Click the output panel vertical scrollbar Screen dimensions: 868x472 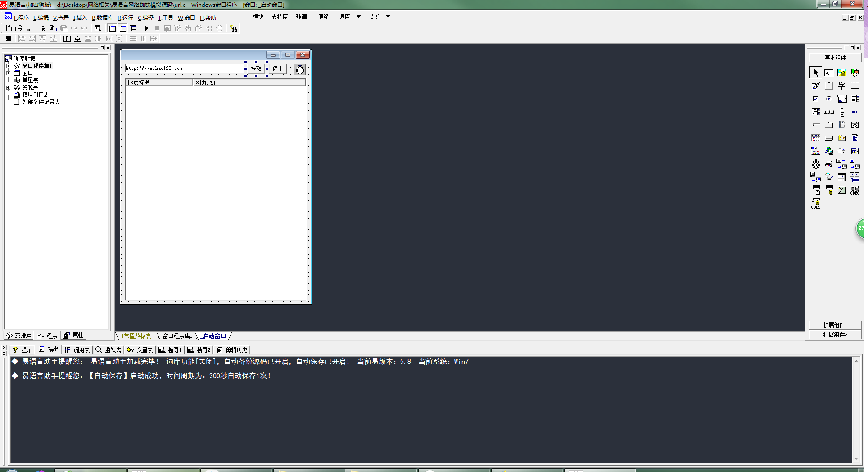coord(856,410)
